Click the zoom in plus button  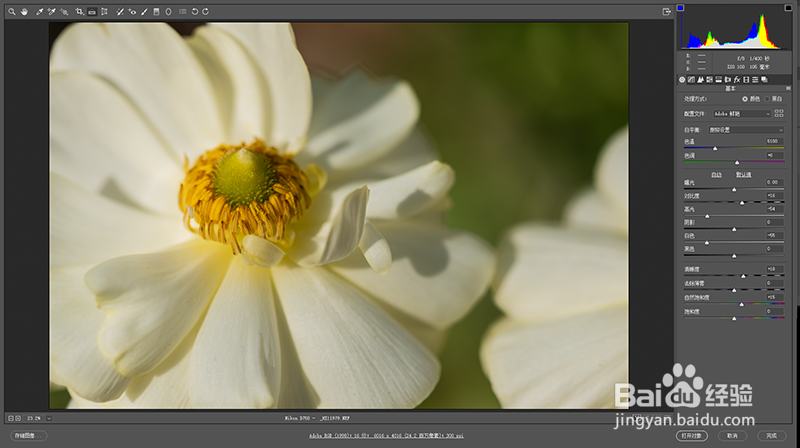[x=18, y=418]
